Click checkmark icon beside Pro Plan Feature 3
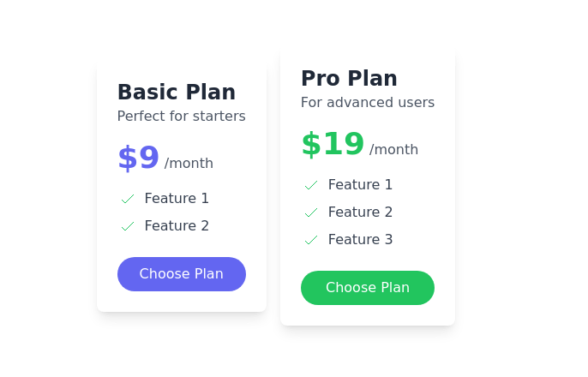This screenshot has width=588, height=377. (x=311, y=240)
